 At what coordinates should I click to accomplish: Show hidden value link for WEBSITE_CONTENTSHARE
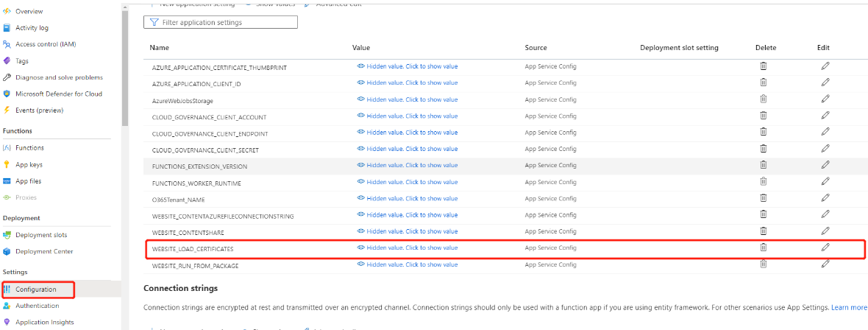click(x=408, y=231)
